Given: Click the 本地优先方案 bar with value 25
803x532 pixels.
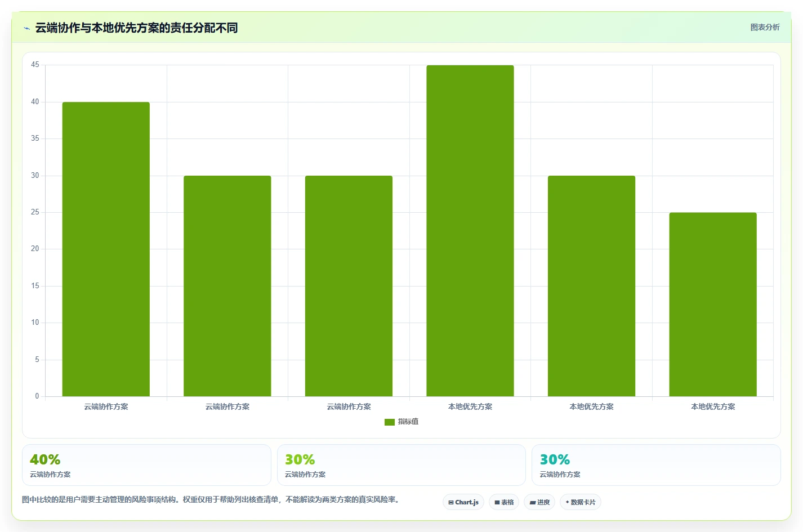Looking at the screenshot, I should 713,305.
